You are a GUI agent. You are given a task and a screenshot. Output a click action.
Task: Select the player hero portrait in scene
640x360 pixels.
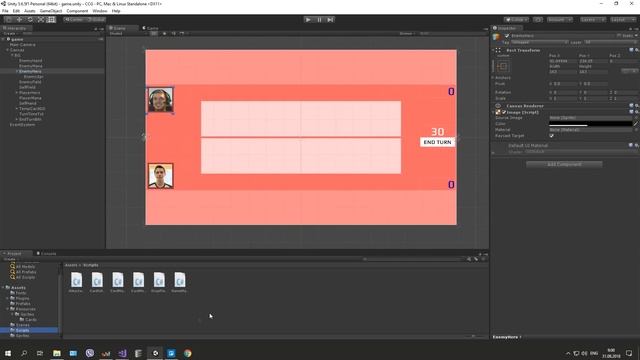(160, 176)
